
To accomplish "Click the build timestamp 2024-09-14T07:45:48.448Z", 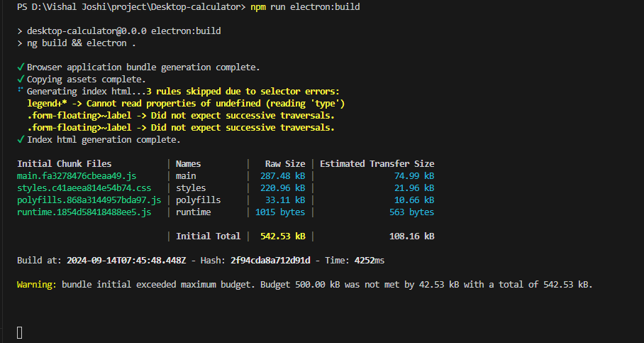I will pyautogui.click(x=126, y=261).
